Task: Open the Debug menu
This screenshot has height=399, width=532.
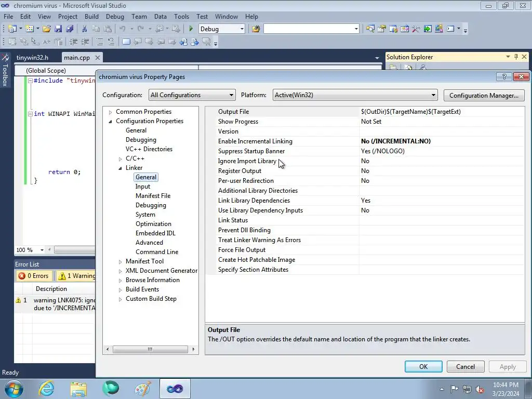Action: pyautogui.click(x=115, y=16)
